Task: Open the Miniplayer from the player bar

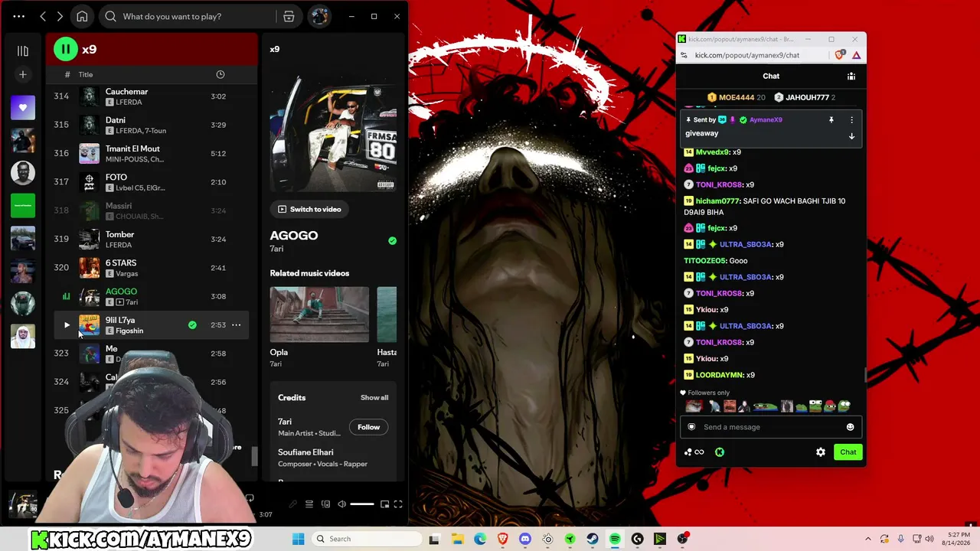Action: (384, 504)
